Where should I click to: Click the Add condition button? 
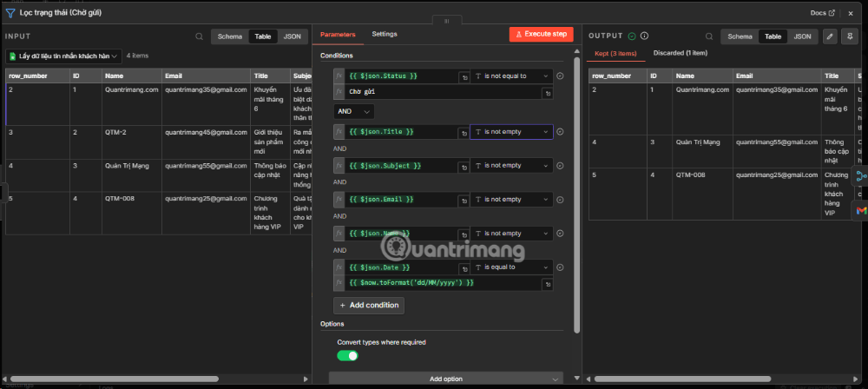[369, 306]
